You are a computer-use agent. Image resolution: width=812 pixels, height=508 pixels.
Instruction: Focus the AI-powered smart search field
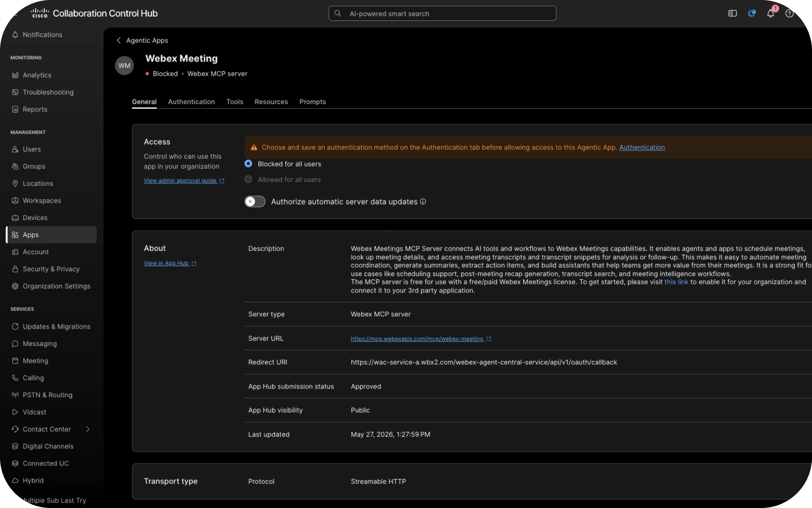tap(442, 13)
